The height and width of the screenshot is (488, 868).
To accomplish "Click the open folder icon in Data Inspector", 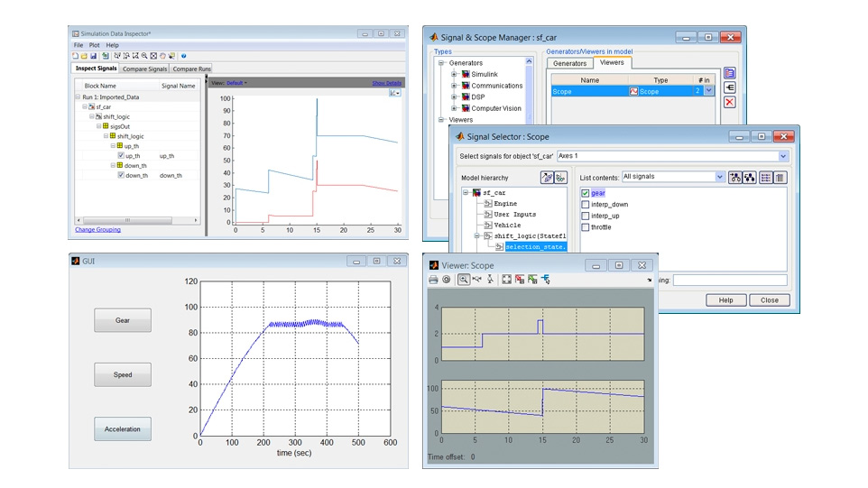I will coord(84,56).
